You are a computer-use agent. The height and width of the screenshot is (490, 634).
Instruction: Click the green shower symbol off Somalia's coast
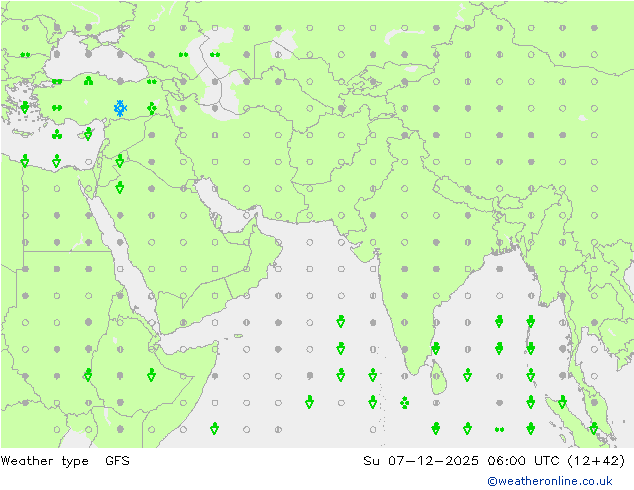pyautogui.click(x=215, y=428)
